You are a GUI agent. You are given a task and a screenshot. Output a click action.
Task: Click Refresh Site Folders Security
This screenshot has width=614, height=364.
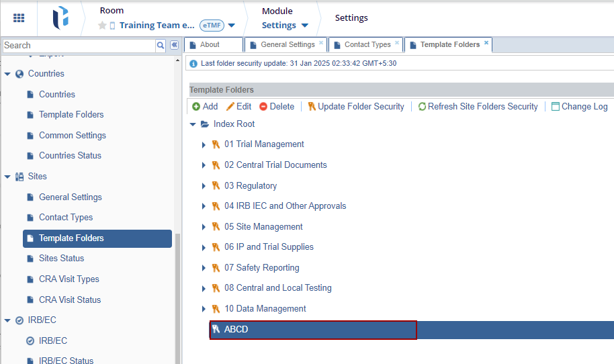click(478, 106)
